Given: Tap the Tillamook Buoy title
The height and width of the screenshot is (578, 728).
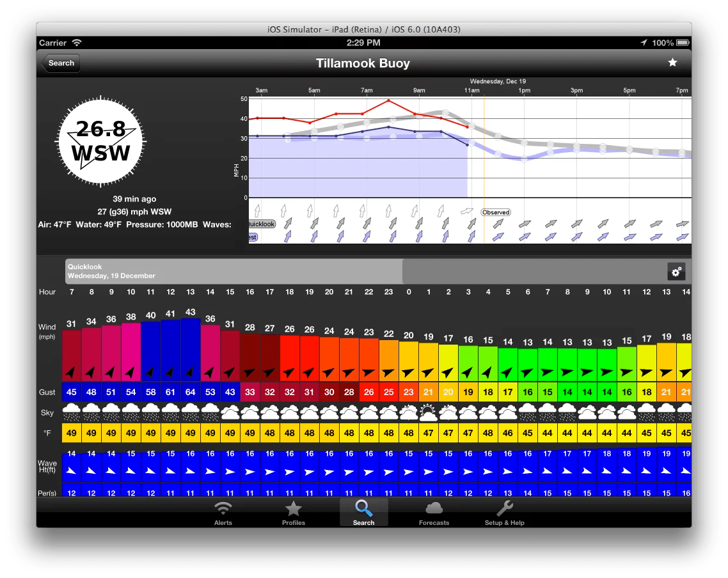Looking at the screenshot, I should point(363,63).
